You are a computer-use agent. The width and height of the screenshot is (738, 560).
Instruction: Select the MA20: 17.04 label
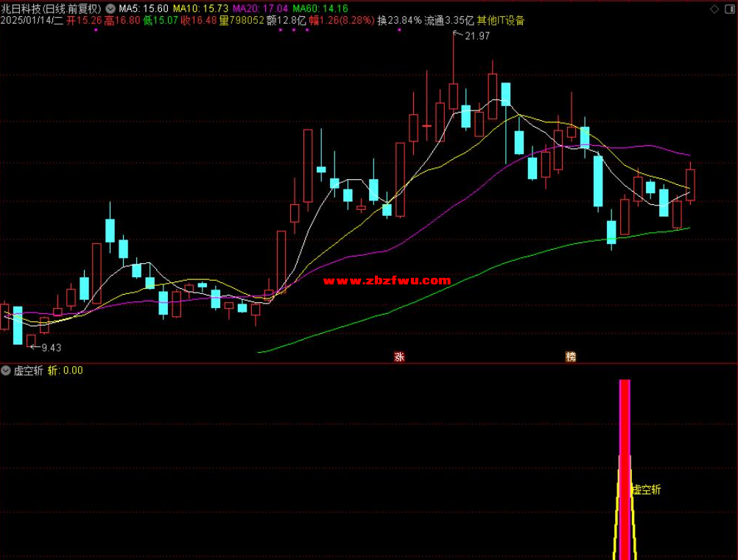point(260,9)
